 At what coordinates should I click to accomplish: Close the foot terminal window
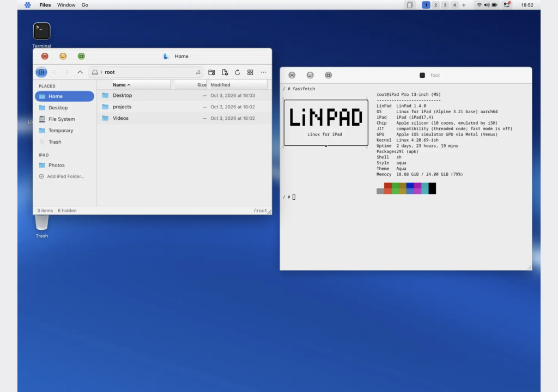coord(292,75)
